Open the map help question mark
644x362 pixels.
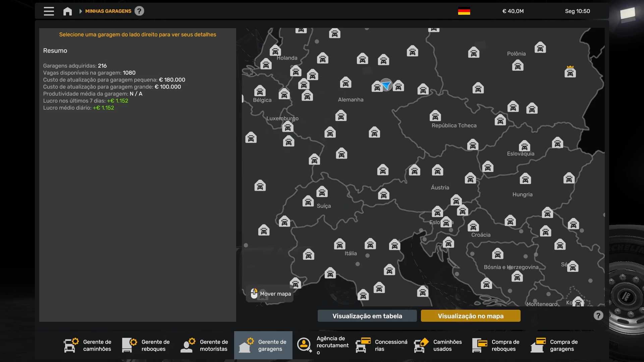(598, 315)
